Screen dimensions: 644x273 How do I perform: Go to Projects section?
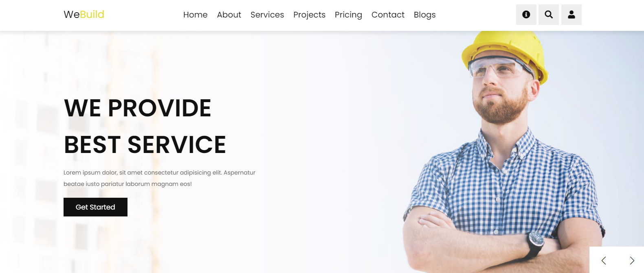click(x=309, y=15)
